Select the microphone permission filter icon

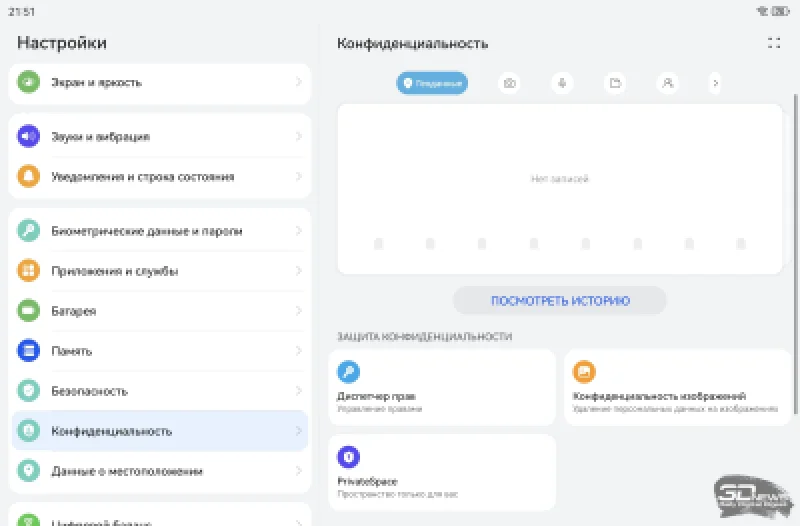coord(562,83)
